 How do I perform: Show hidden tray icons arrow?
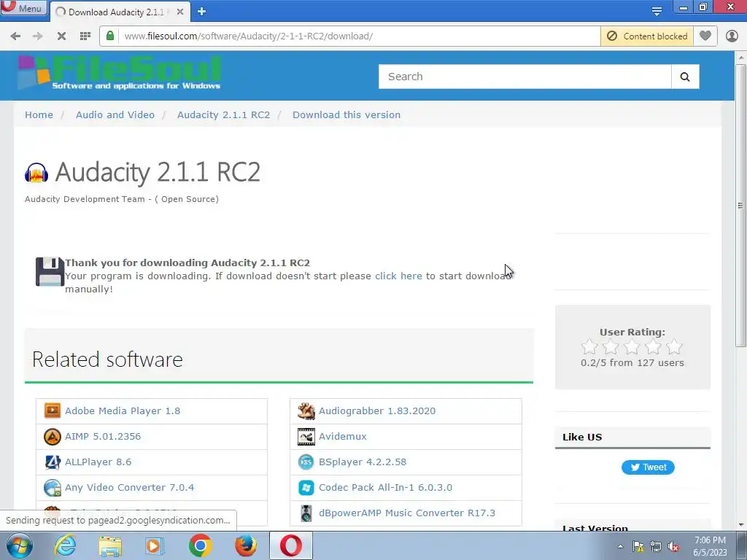pyautogui.click(x=620, y=546)
